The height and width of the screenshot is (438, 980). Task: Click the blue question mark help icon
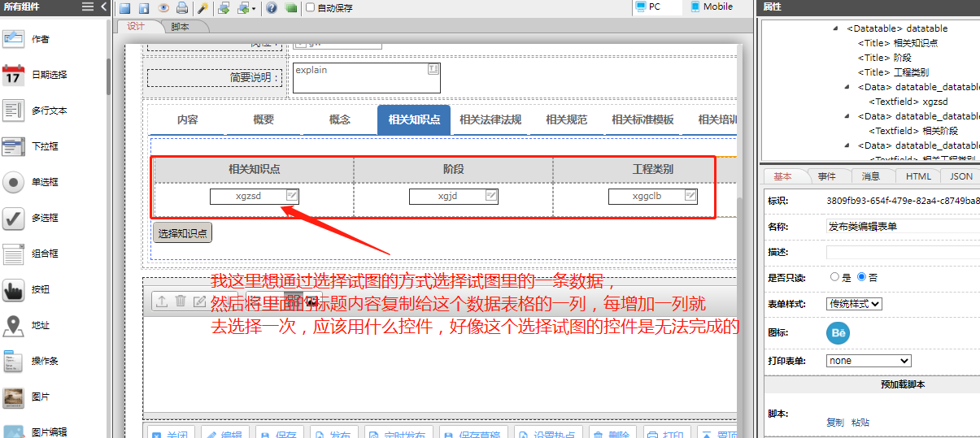click(x=271, y=8)
